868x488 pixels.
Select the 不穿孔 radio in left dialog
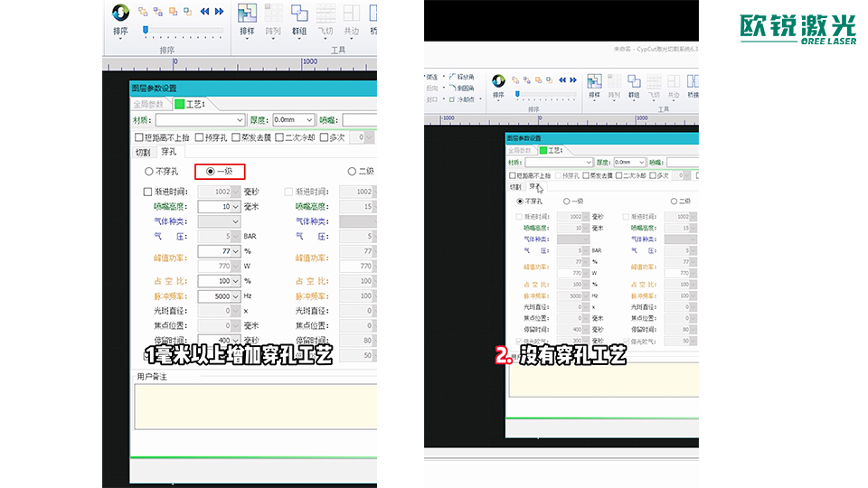[x=149, y=172]
